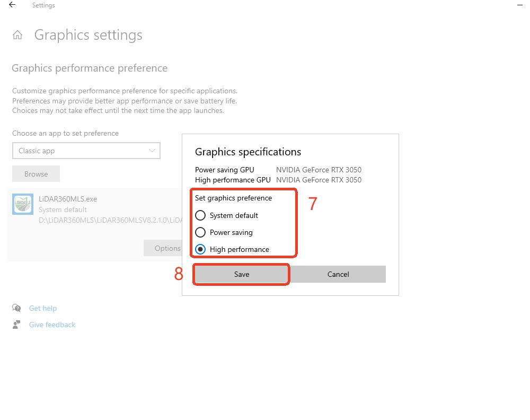This screenshot has height=420, width=530.
Task: Save the graphics preference
Action: 241,274
